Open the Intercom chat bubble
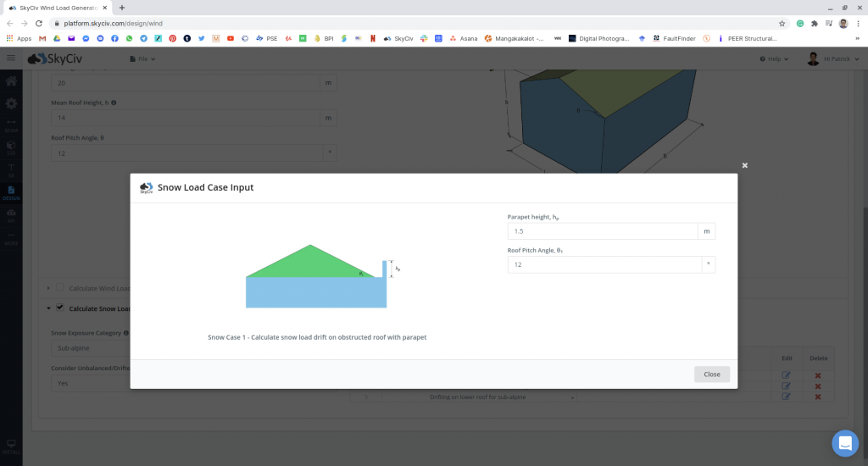Image resolution: width=868 pixels, height=466 pixels. coord(844,443)
